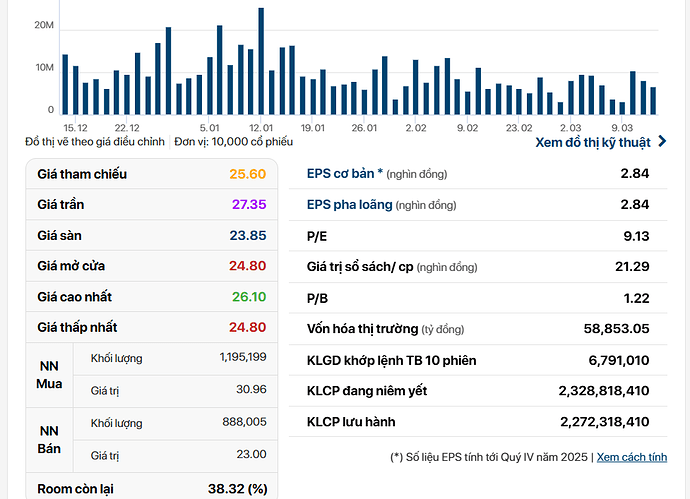Click the chevron arrow beside Xem đồ thị kỹ thuật
Image resolution: width=690 pixels, height=499 pixels.
(x=662, y=142)
